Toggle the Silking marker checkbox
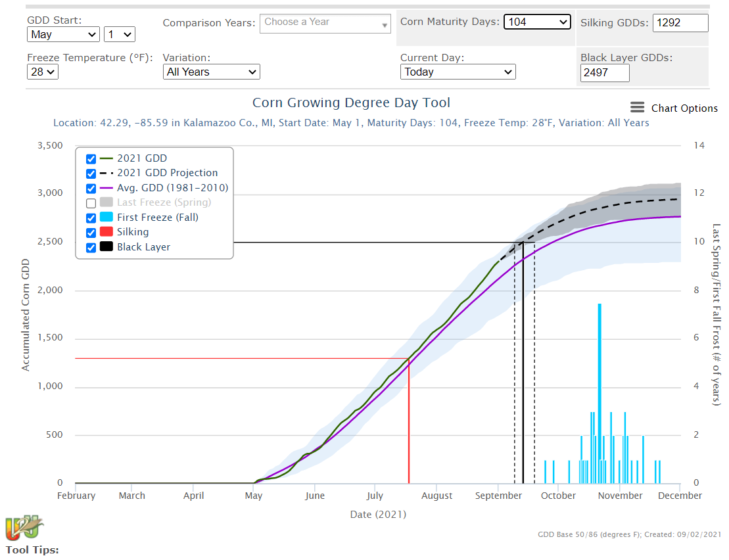 coord(90,232)
